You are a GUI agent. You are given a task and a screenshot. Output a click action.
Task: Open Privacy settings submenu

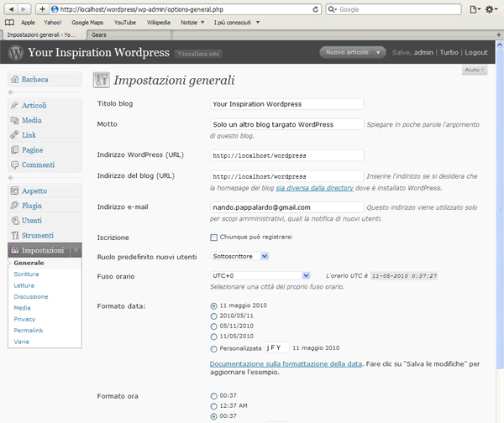click(24, 319)
